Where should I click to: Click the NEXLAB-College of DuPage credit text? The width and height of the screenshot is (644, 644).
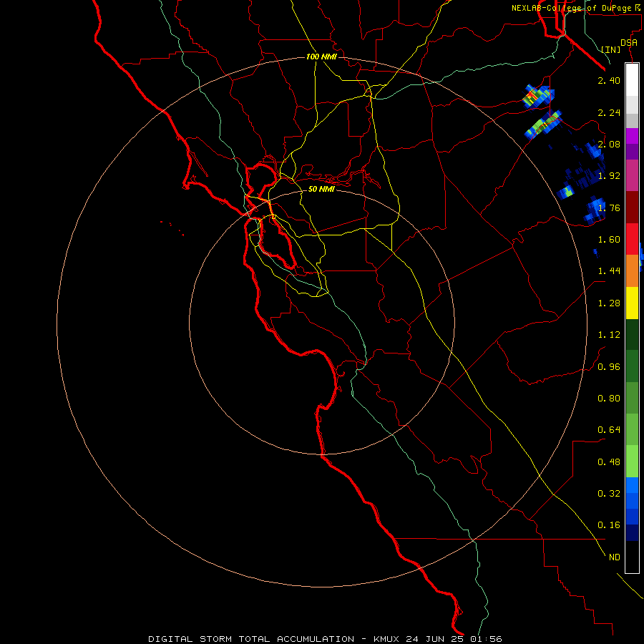pos(571,8)
